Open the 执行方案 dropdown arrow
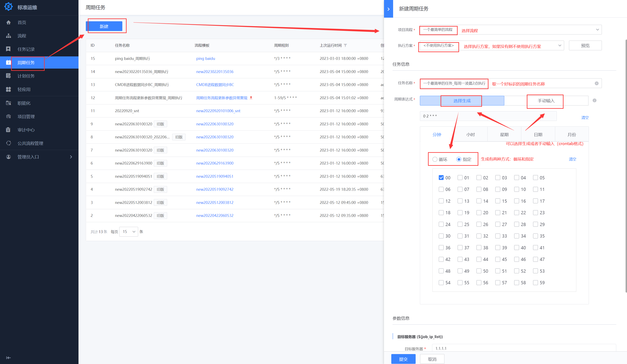Screen dimensions: 627x364 pos(560,45)
